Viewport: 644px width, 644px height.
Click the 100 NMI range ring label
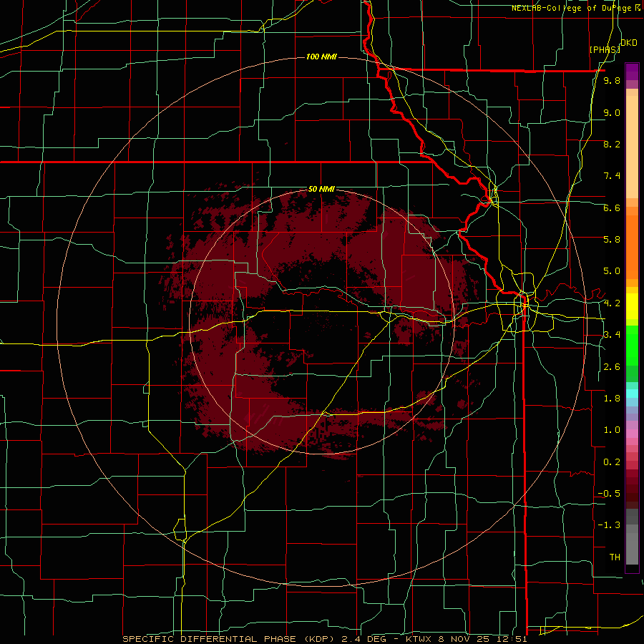321,57
